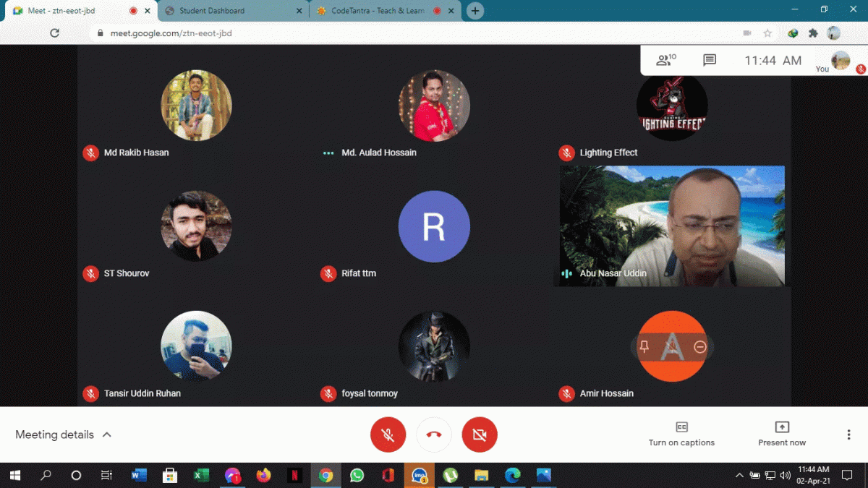This screenshot has height=488, width=868.
Task: Click the remove icon on Amir Hossain's tile
Action: pos(699,347)
